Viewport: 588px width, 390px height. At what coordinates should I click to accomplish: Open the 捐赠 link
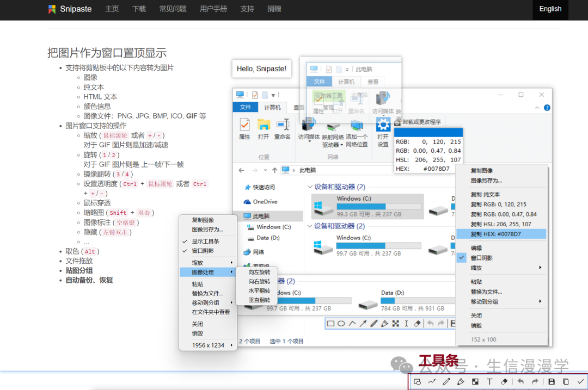click(x=274, y=9)
